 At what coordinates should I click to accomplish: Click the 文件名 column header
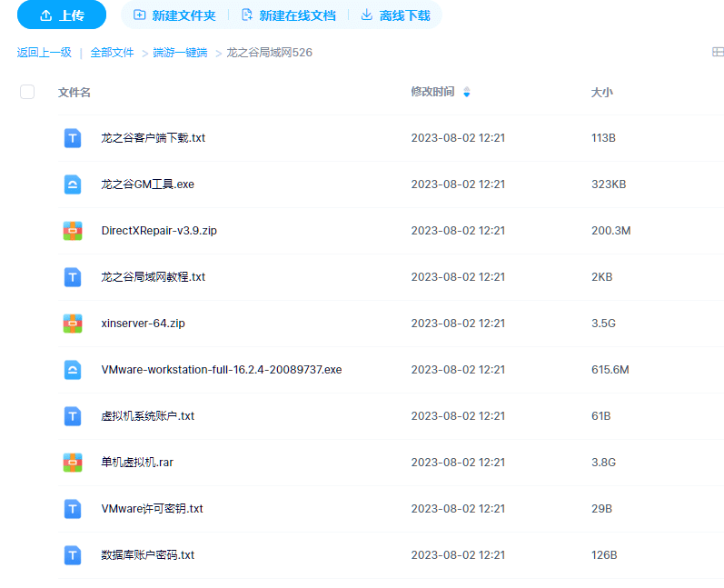point(74,92)
